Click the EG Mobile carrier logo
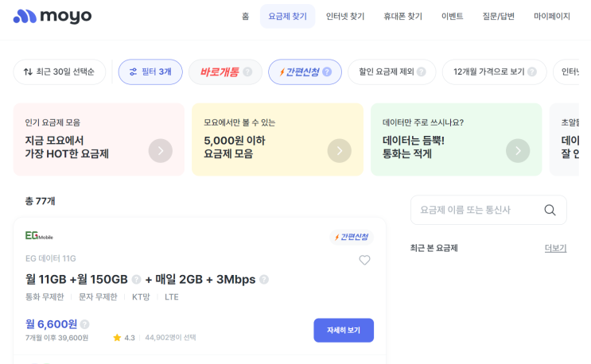 pyautogui.click(x=39, y=236)
